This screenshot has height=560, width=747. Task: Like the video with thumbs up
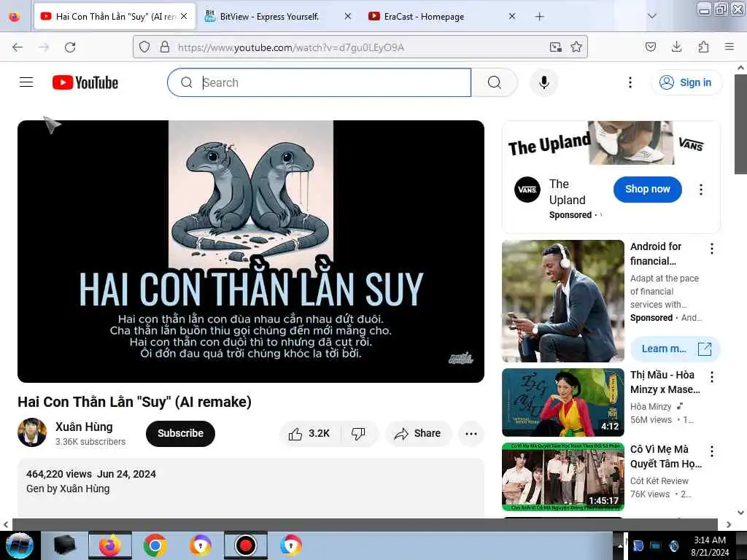tap(309, 433)
